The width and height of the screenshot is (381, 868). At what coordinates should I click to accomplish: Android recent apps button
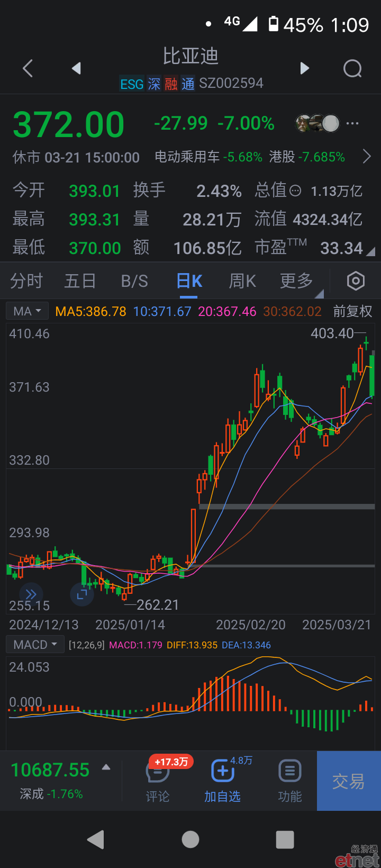tap(285, 839)
